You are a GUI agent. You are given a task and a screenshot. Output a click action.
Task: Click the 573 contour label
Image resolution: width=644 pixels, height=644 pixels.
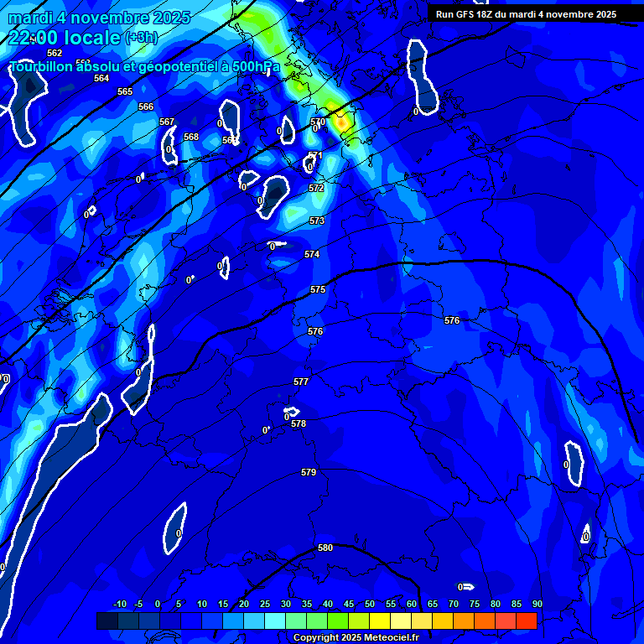[317, 221]
